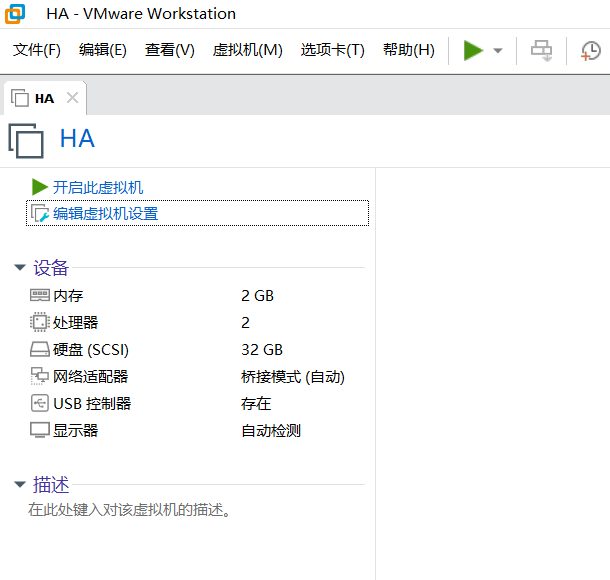Open the 帮助(H) menu

(x=408, y=50)
